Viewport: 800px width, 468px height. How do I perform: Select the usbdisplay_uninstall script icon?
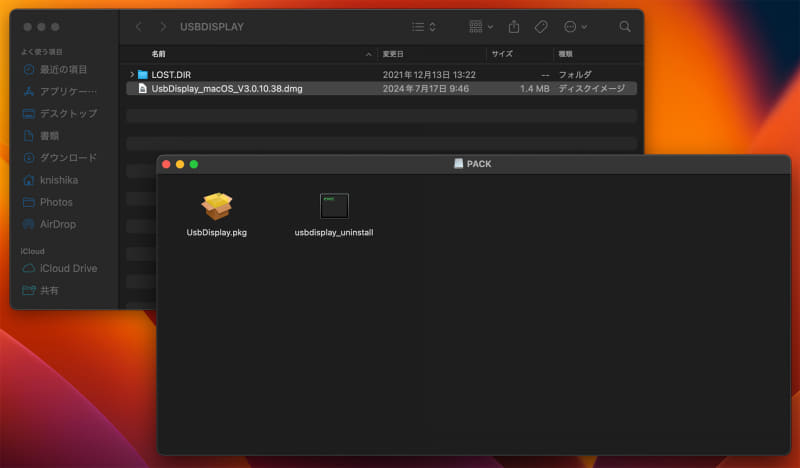coord(334,206)
